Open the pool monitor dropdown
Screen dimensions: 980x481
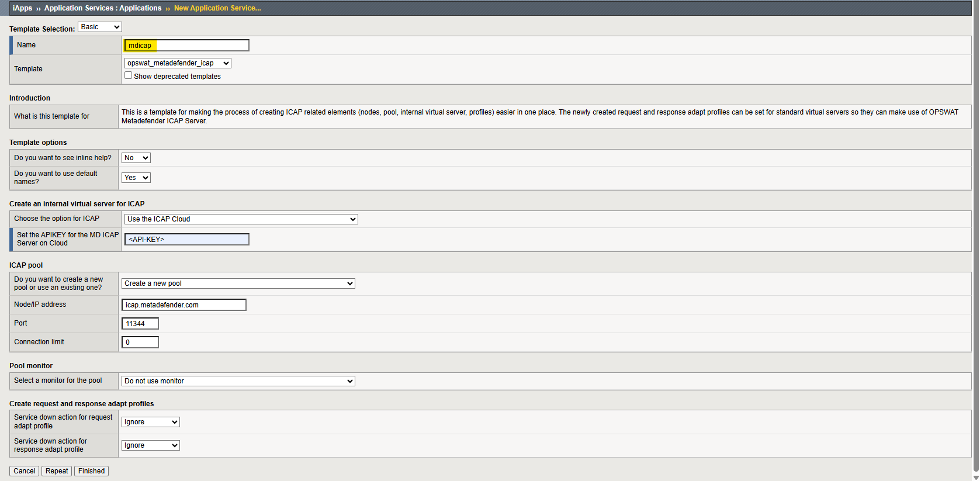click(x=238, y=381)
